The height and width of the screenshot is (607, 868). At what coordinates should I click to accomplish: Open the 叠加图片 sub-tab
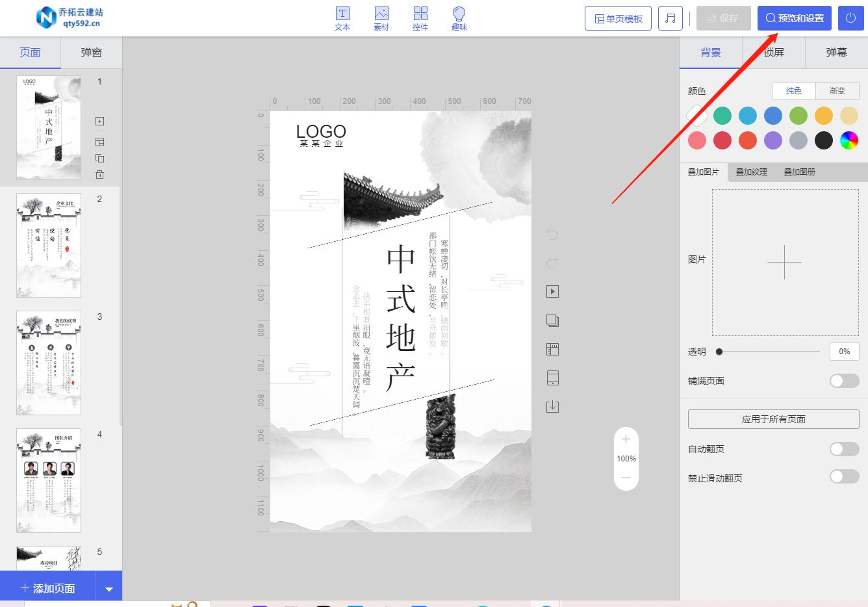click(x=704, y=172)
